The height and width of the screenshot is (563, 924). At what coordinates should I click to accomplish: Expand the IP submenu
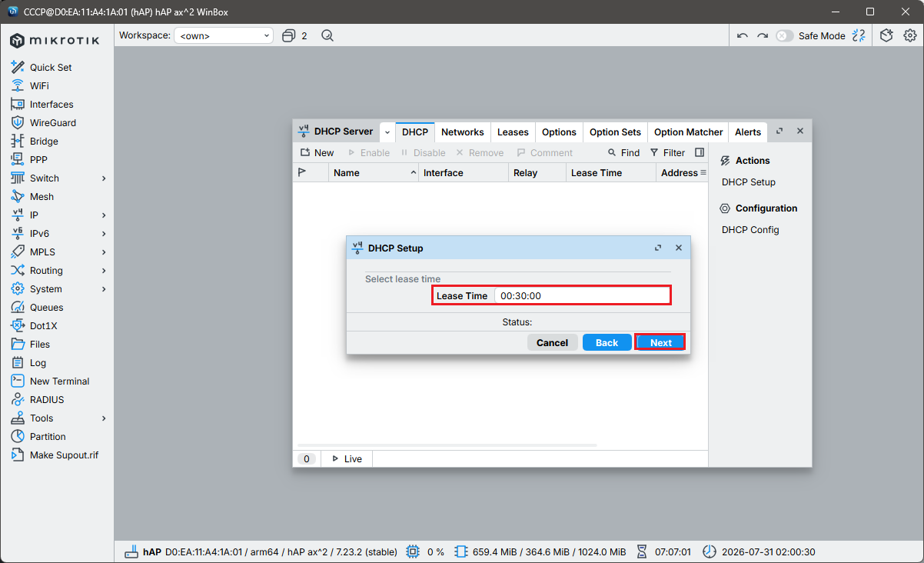coord(104,215)
